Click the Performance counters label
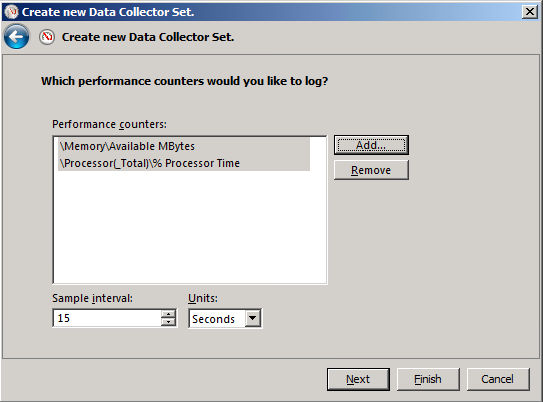The width and height of the screenshot is (543, 402). 109,124
